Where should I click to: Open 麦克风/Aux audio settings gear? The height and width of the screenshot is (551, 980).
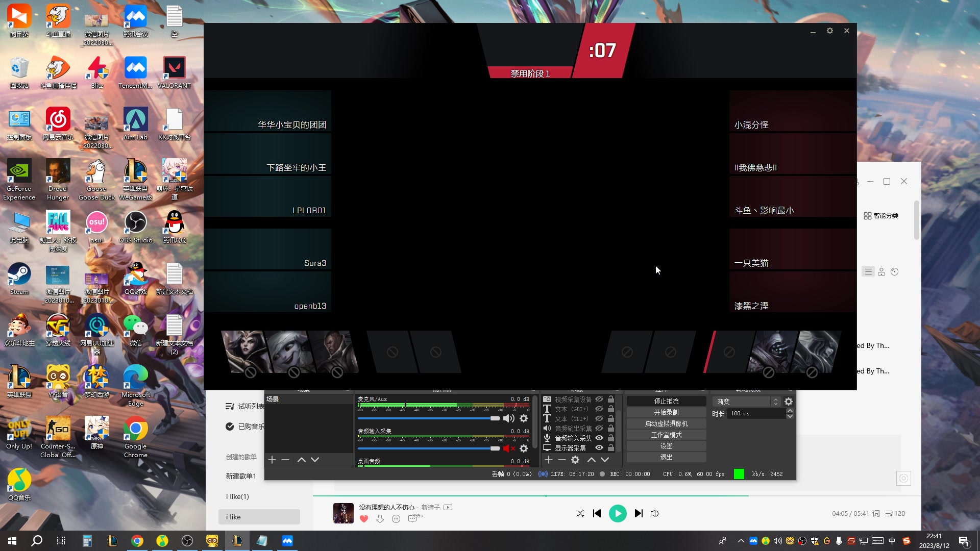[524, 418]
